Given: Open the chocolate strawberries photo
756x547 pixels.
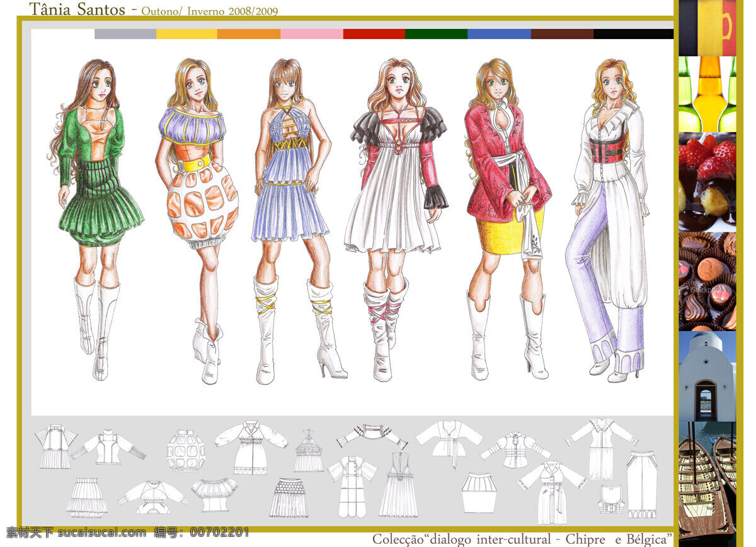Looking at the screenshot, I should (x=707, y=182).
